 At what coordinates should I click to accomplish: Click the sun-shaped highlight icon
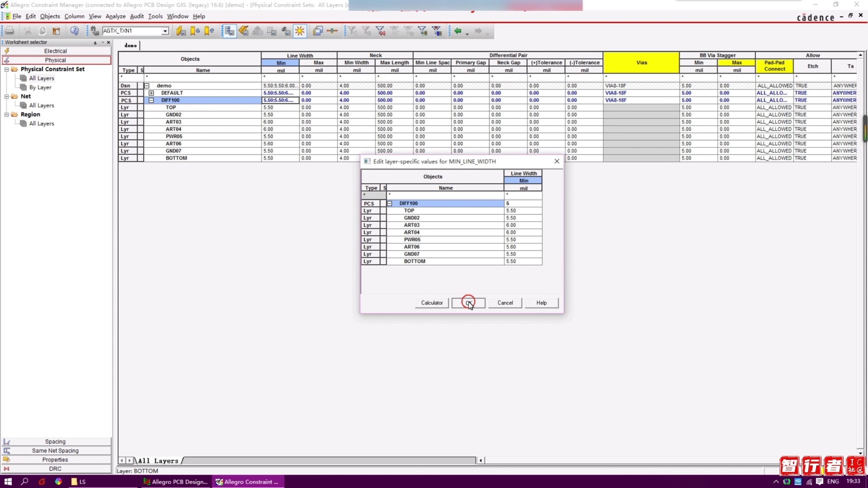pos(300,31)
